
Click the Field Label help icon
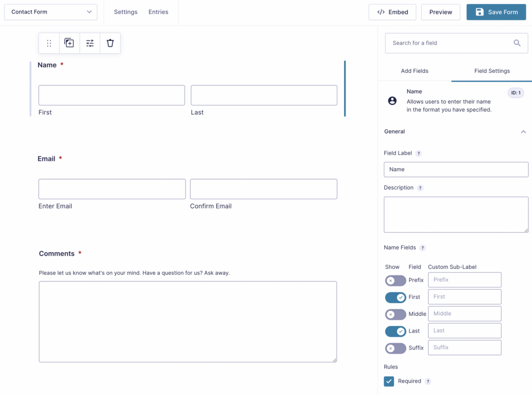tap(419, 153)
